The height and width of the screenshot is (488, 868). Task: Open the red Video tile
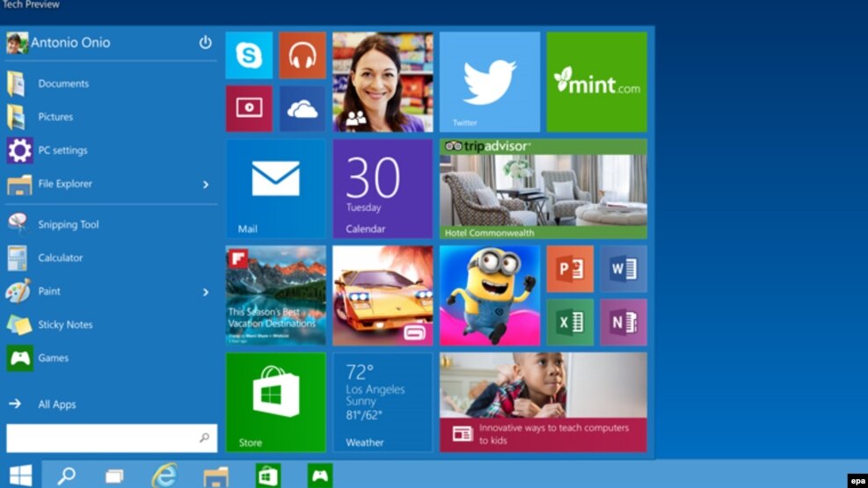[x=249, y=108]
